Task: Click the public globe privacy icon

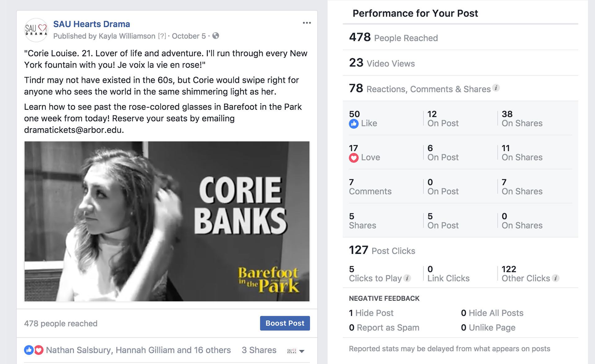Action: coord(216,36)
